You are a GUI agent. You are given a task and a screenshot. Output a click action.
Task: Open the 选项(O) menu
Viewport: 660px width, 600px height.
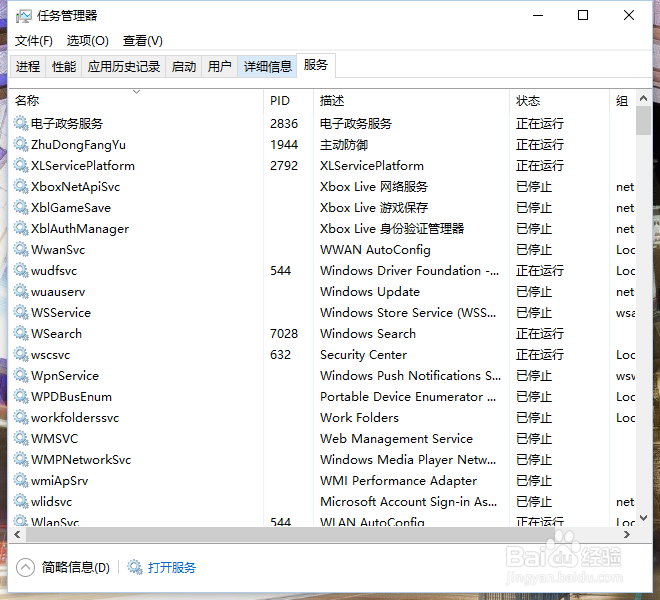coord(88,41)
